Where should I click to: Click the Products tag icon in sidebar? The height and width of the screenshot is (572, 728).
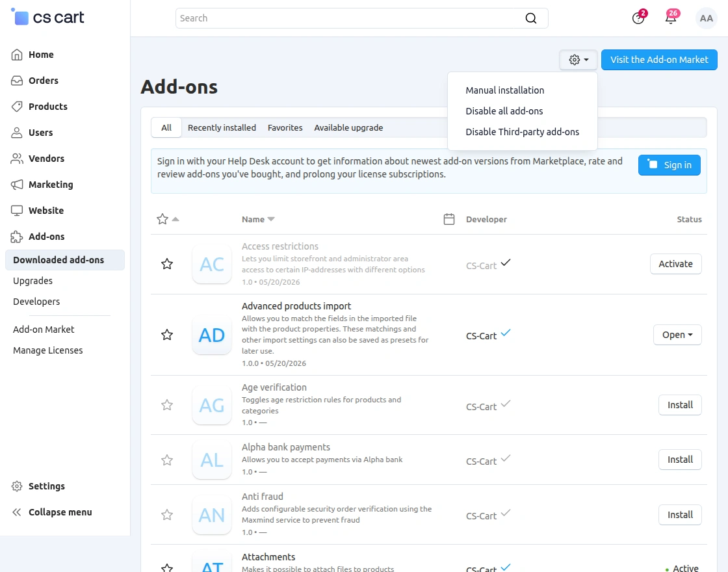click(17, 107)
